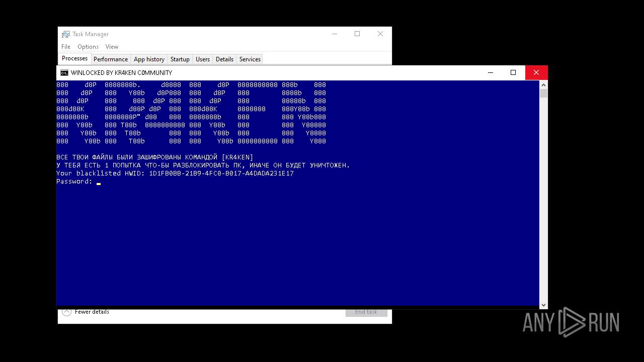Click the console scrollbar down arrow
The width and height of the screenshot is (644, 362).
point(543,305)
